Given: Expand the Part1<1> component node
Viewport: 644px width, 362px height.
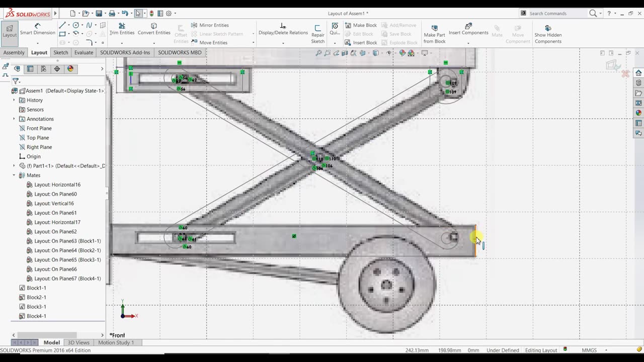Looking at the screenshot, I should (x=14, y=166).
